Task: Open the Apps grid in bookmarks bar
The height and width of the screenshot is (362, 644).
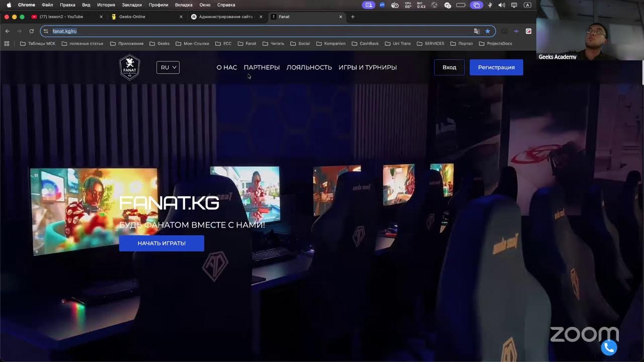Action: (7, 44)
